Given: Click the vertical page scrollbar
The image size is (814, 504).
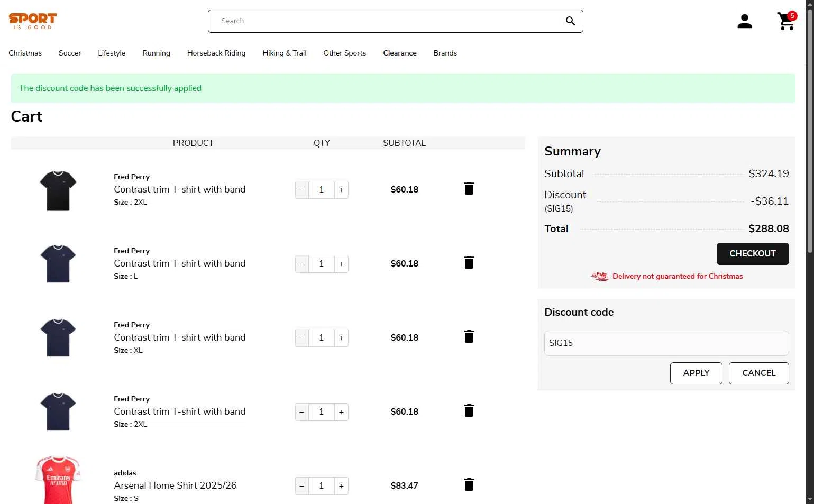Looking at the screenshot, I should 810,132.
